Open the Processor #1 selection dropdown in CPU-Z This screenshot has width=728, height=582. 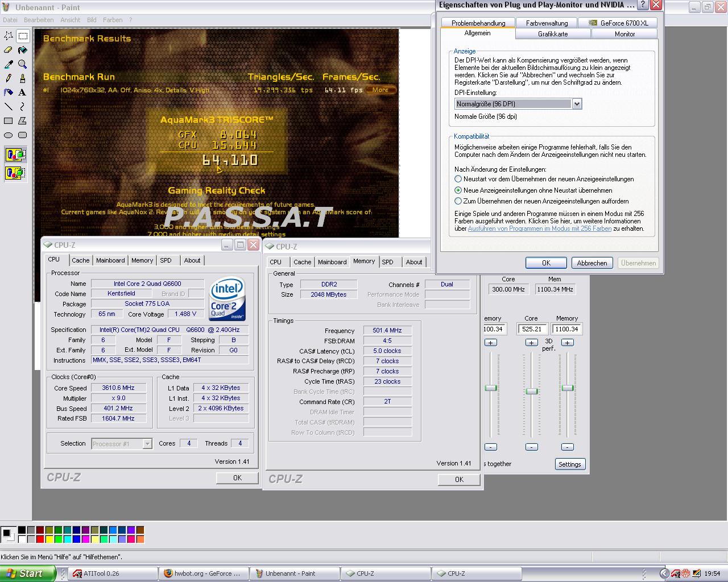coord(147,444)
